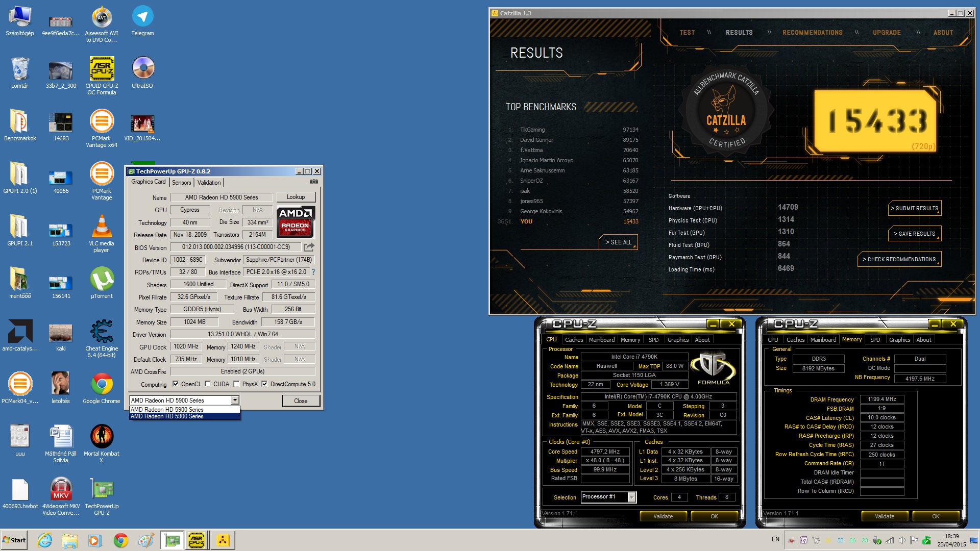
Task: Toggle the OpenCL checkbox in GPU-Z
Action: coord(176,384)
